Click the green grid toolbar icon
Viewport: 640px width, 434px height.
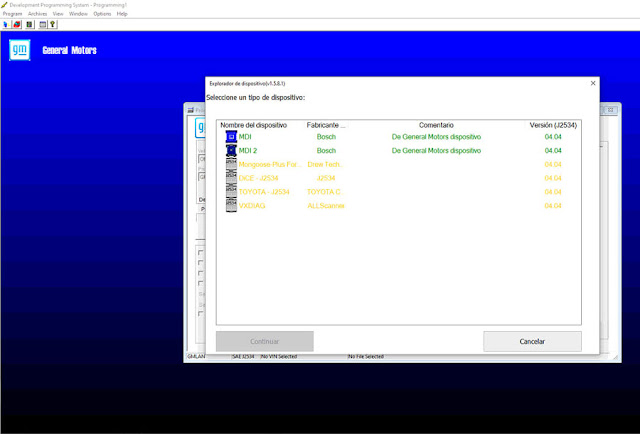(x=29, y=25)
